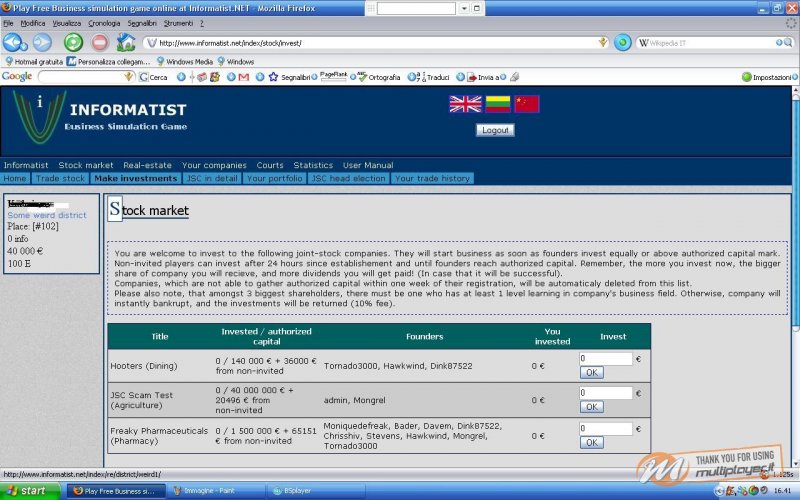Open the User Manual nav link
The image size is (800, 500).
pyautogui.click(x=368, y=165)
